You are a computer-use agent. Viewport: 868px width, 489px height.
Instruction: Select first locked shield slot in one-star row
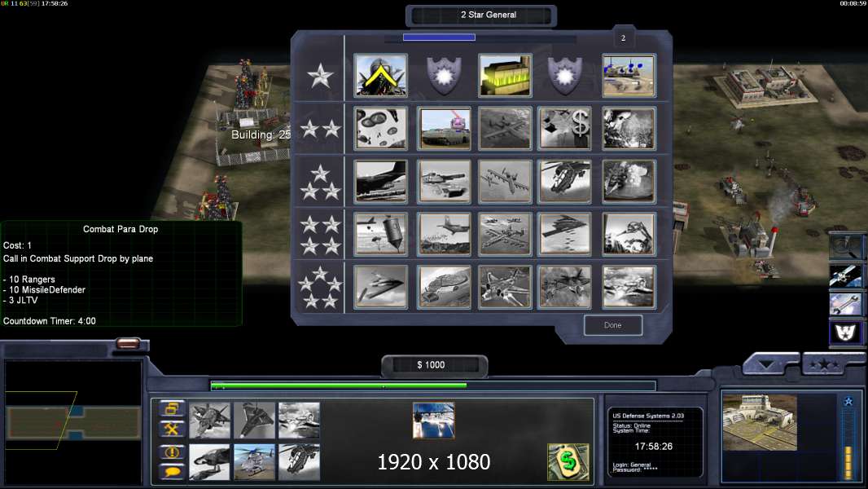[x=444, y=75]
